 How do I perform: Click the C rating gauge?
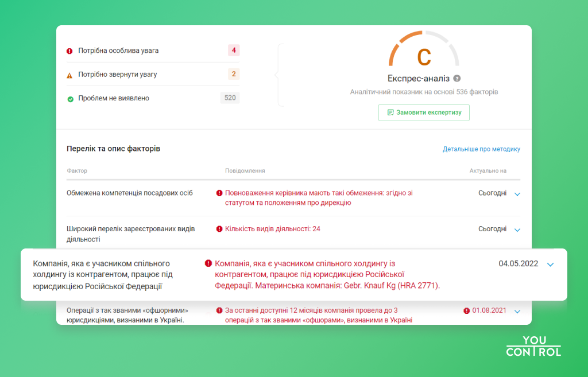(x=424, y=55)
